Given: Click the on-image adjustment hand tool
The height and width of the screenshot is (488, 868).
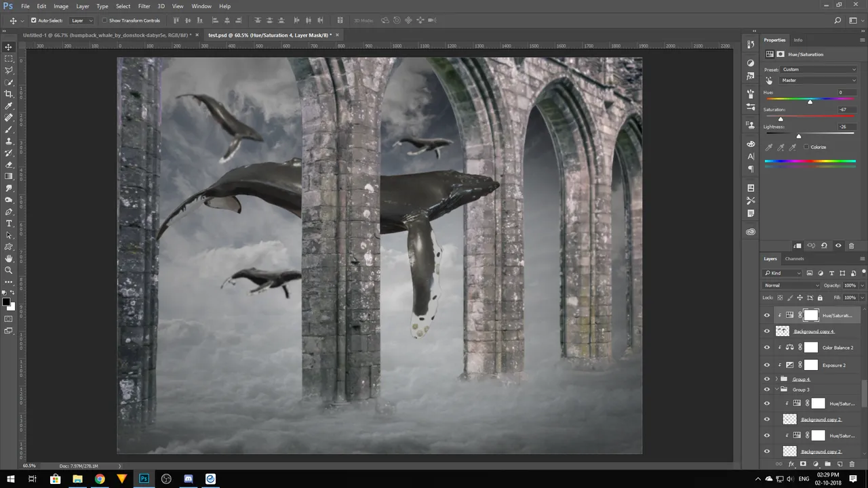Looking at the screenshot, I should click(769, 80).
